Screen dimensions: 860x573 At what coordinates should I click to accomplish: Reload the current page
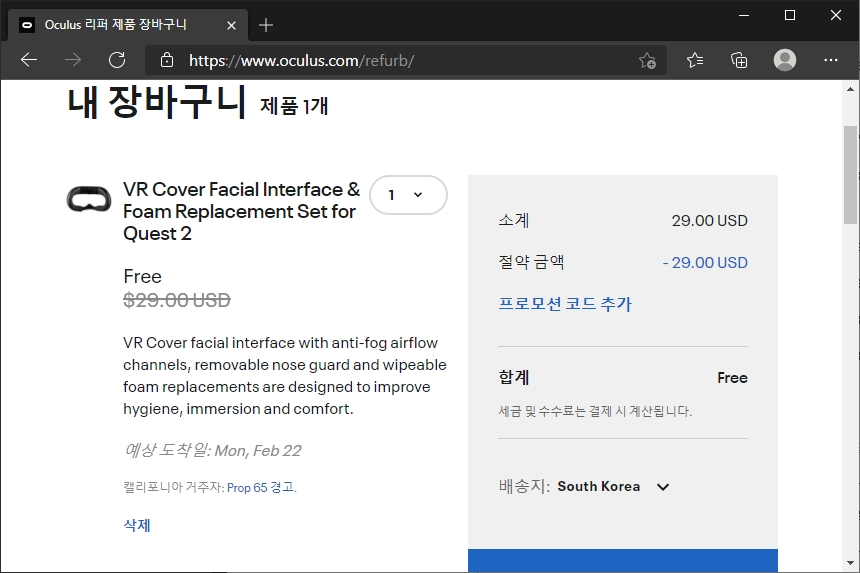pos(117,60)
